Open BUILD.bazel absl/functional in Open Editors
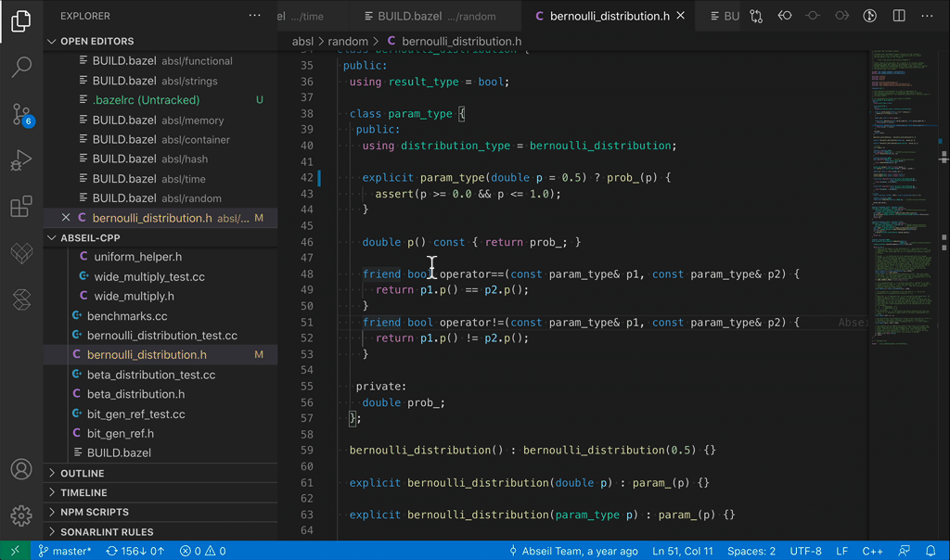This screenshot has height=560, width=950. pos(160,61)
